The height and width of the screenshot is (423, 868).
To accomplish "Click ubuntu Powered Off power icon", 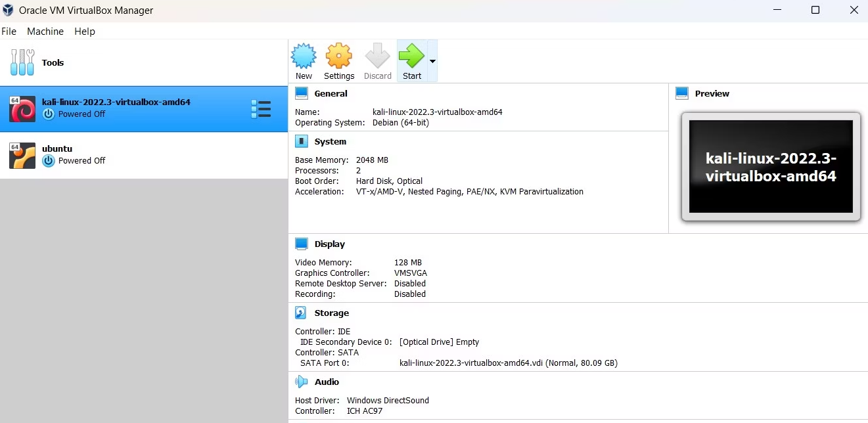I will 49,160.
